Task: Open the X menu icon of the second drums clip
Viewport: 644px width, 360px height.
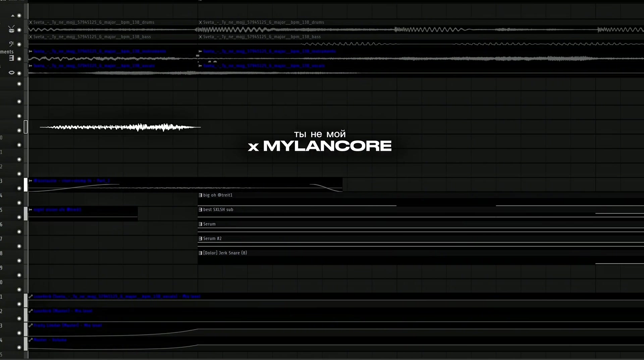Action: coord(200,22)
